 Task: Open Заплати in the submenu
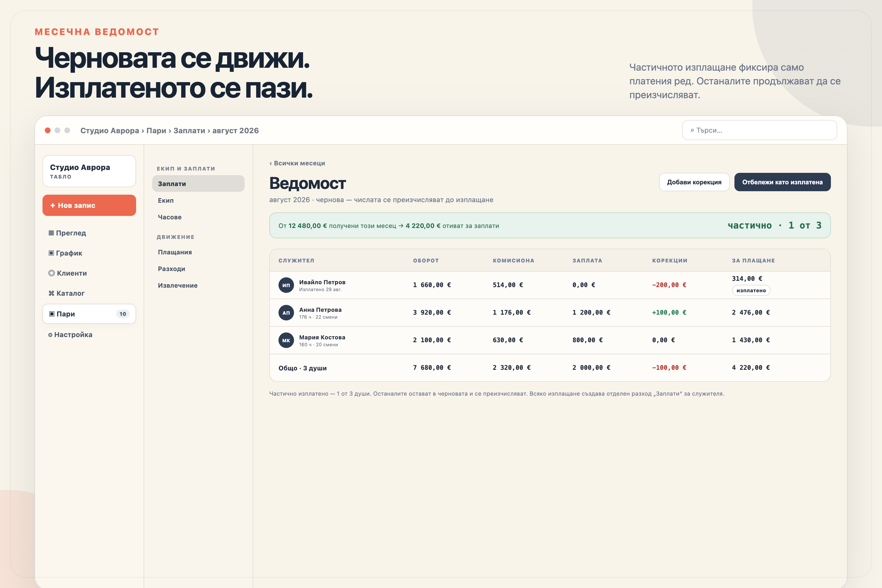198,183
